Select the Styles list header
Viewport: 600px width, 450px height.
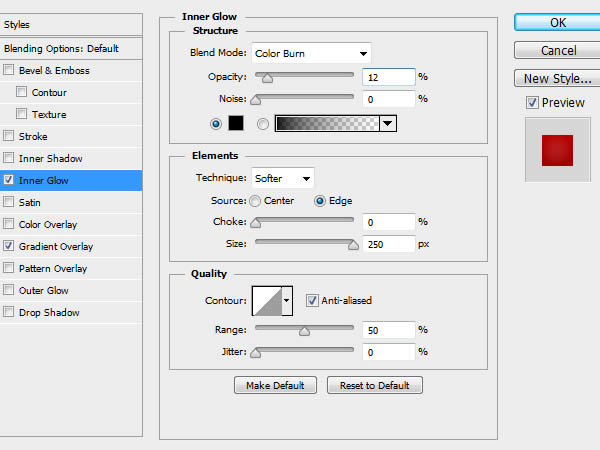(71, 24)
